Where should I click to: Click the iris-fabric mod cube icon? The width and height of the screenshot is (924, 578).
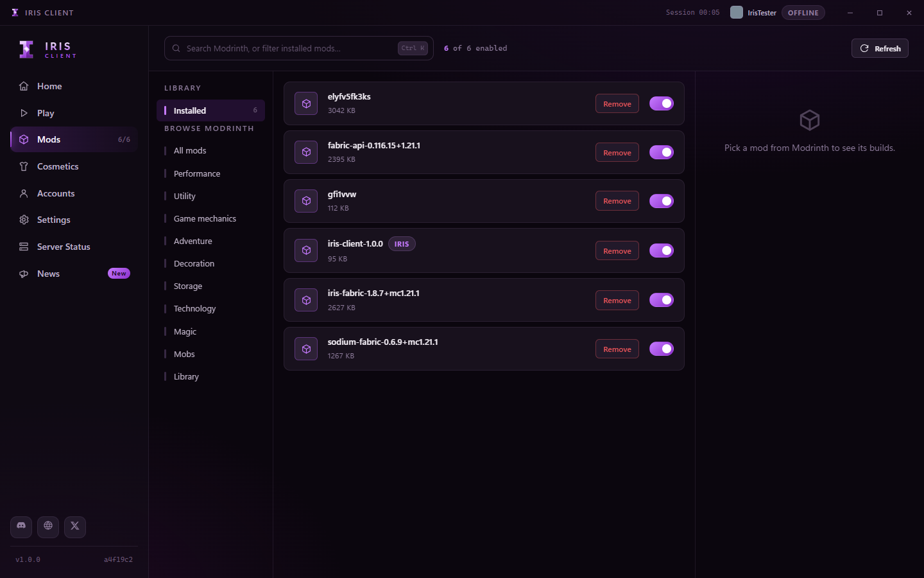tap(306, 300)
